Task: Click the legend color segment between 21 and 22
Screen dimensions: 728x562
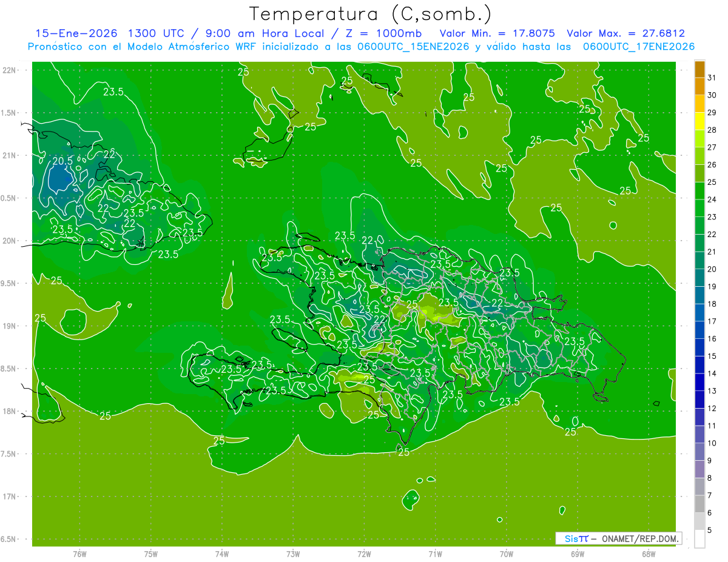Action: tap(699, 243)
